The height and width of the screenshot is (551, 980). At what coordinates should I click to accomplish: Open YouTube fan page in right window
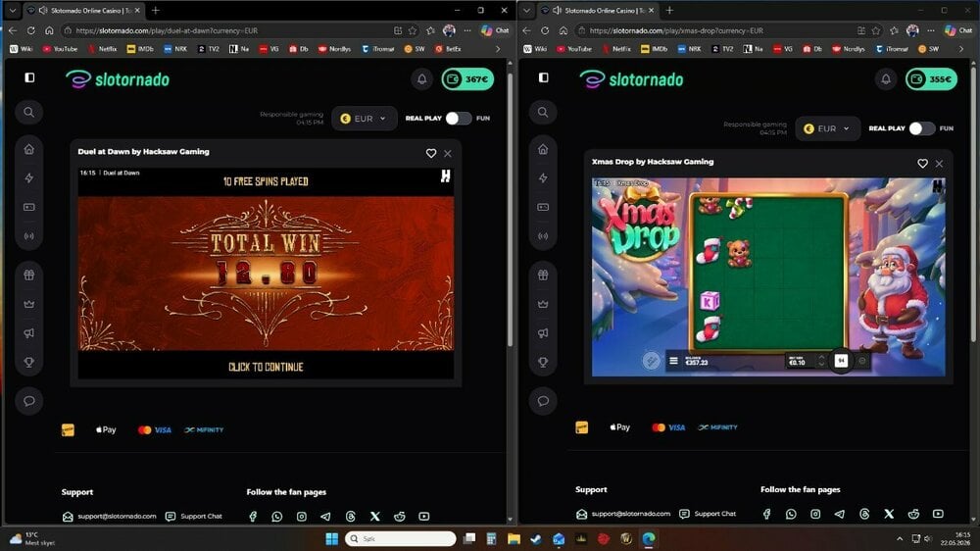coord(938,514)
